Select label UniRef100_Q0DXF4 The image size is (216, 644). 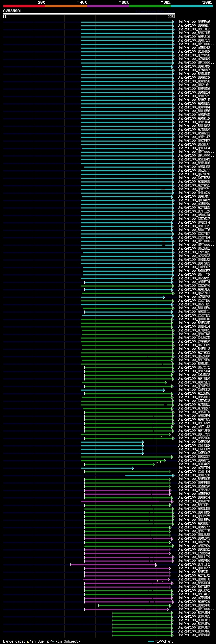coord(194,222)
